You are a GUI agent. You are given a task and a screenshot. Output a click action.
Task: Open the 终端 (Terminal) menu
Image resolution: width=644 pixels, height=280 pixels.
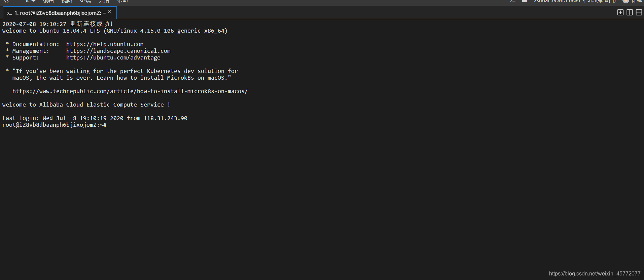click(85, 1)
